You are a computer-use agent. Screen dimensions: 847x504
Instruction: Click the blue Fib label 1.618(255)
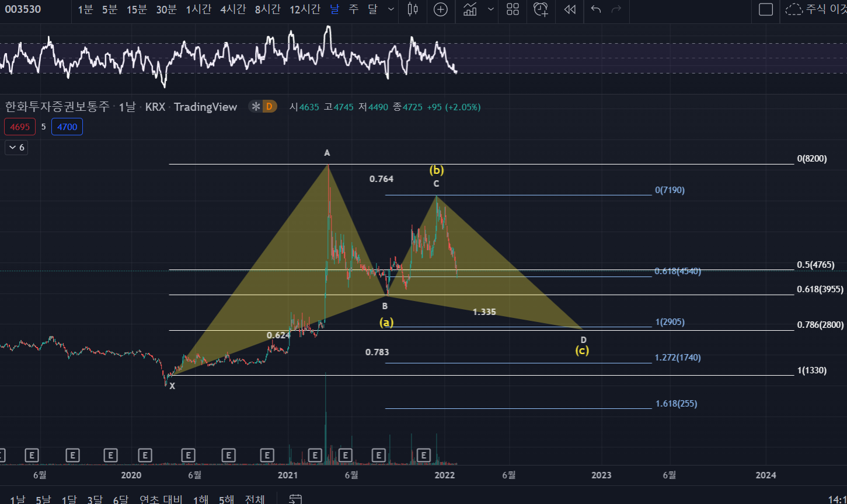676,404
